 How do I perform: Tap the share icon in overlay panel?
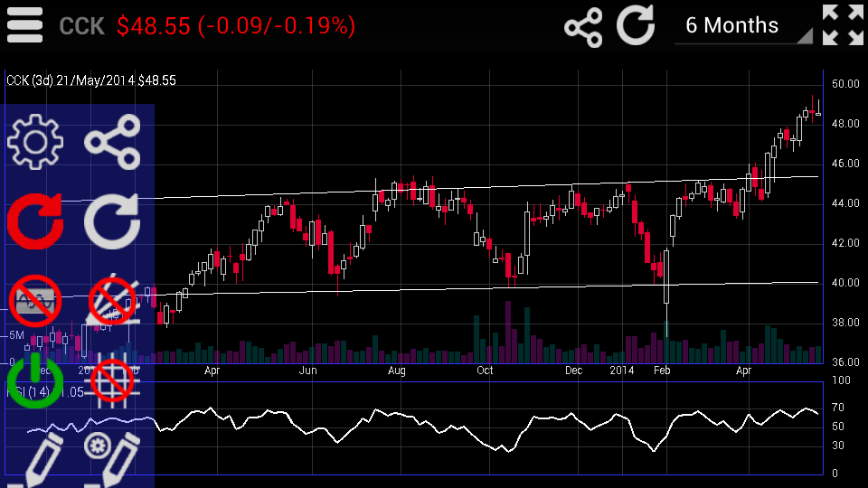click(112, 142)
